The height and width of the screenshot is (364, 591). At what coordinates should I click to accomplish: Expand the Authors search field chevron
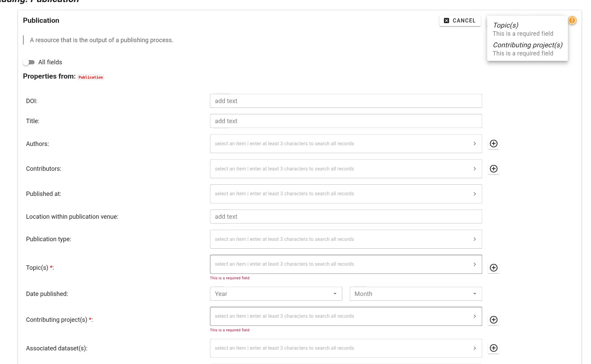(x=475, y=144)
